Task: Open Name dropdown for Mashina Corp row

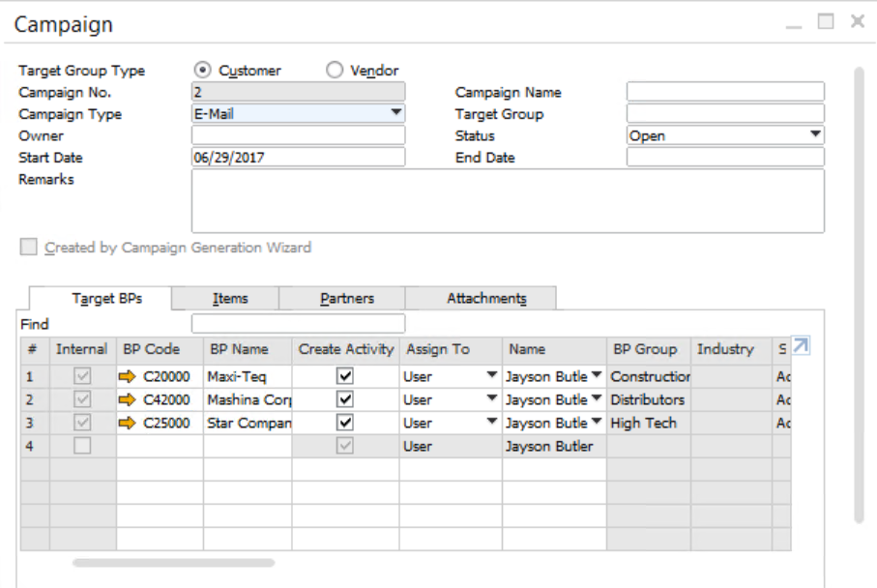Action: coord(596,399)
